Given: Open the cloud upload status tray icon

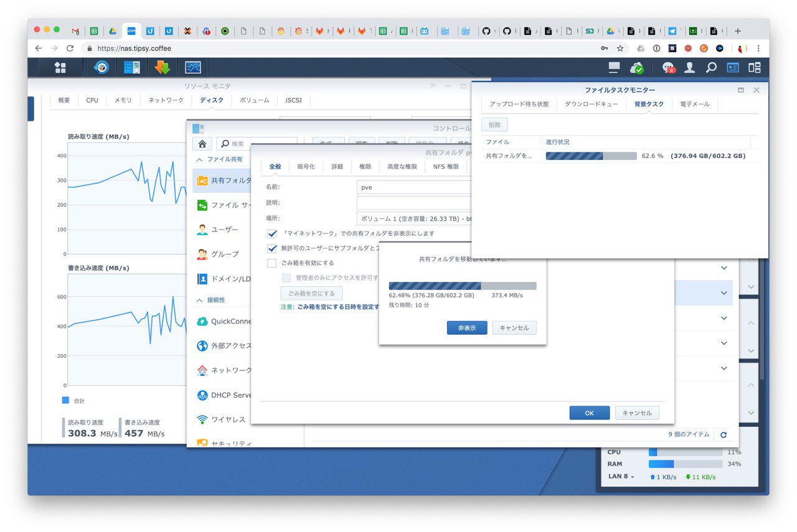Looking at the screenshot, I should 637,67.
